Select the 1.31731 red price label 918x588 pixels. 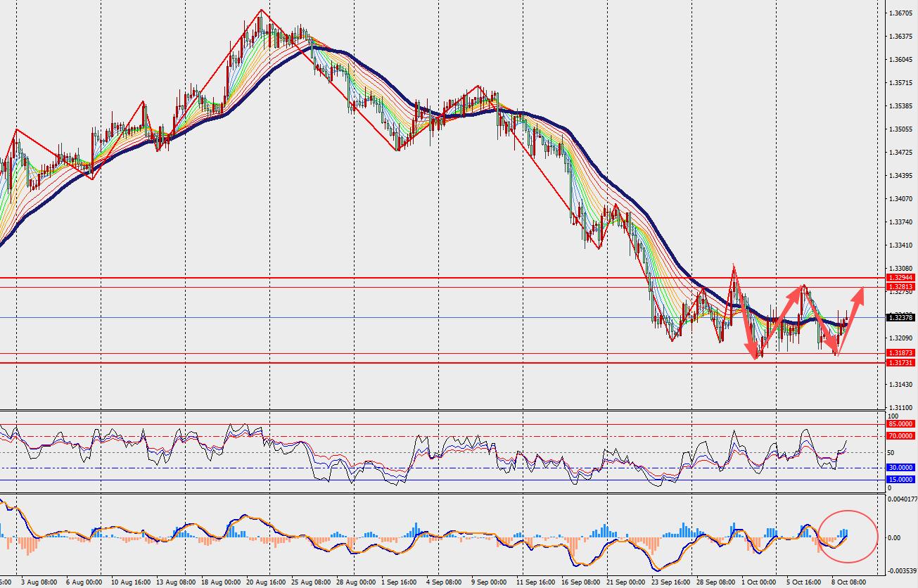click(900, 363)
